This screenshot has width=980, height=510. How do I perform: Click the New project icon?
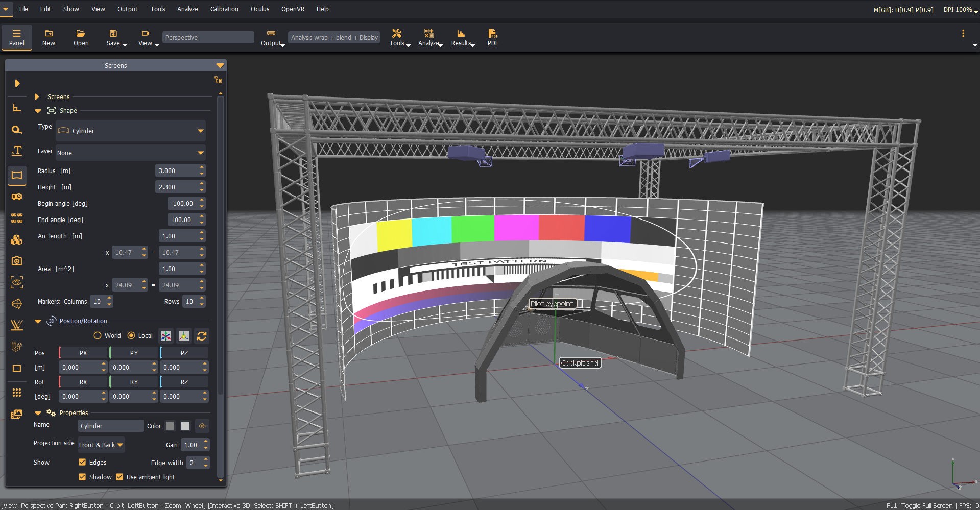[49, 38]
